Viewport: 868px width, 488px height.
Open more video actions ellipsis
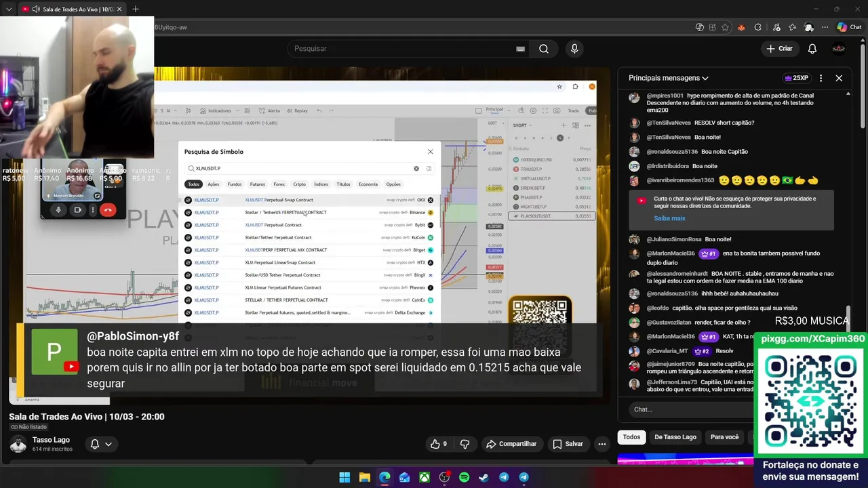tap(601, 444)
